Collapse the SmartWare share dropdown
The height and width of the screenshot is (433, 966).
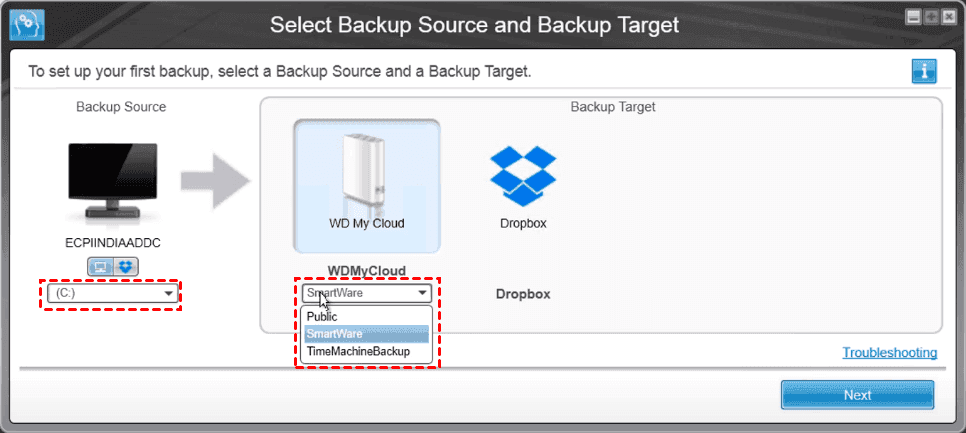pos(423,294)
